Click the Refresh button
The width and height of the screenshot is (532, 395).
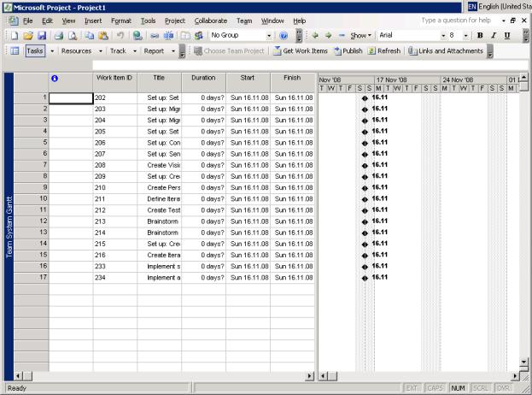coord(384,51)
